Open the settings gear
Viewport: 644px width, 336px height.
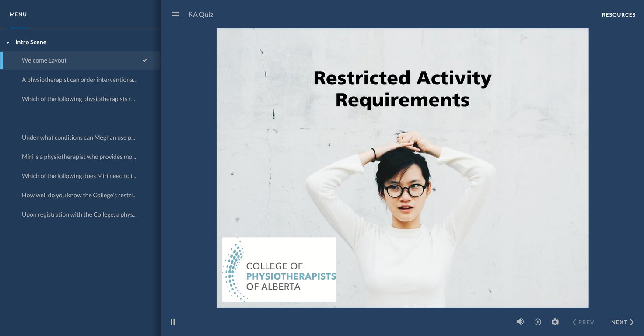tap(555, 322)
